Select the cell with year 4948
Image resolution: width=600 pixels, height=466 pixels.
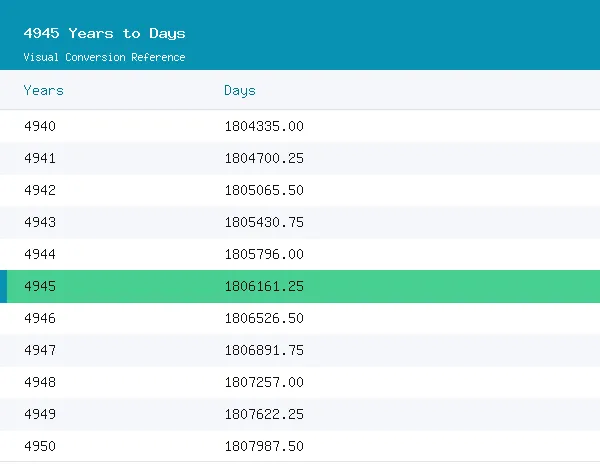pyautogui.click(x=40, y=382)
